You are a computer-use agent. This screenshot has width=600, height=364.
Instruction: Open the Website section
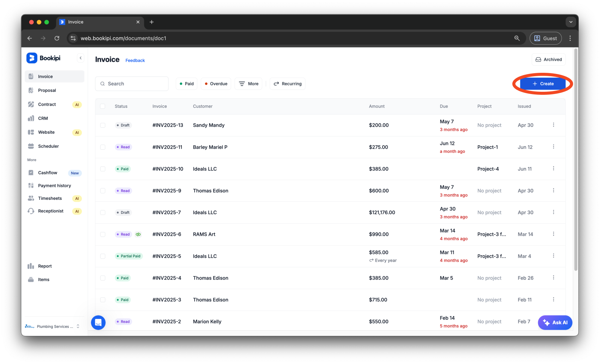click(55, 132)
